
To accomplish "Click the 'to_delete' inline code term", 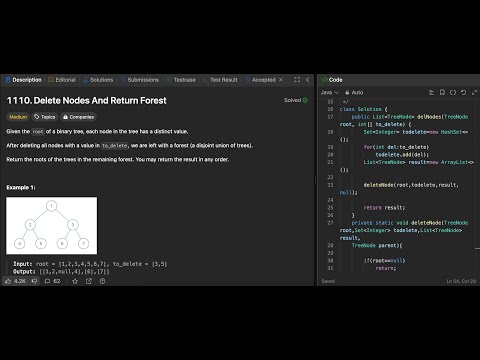I will [x=115, y=146].
